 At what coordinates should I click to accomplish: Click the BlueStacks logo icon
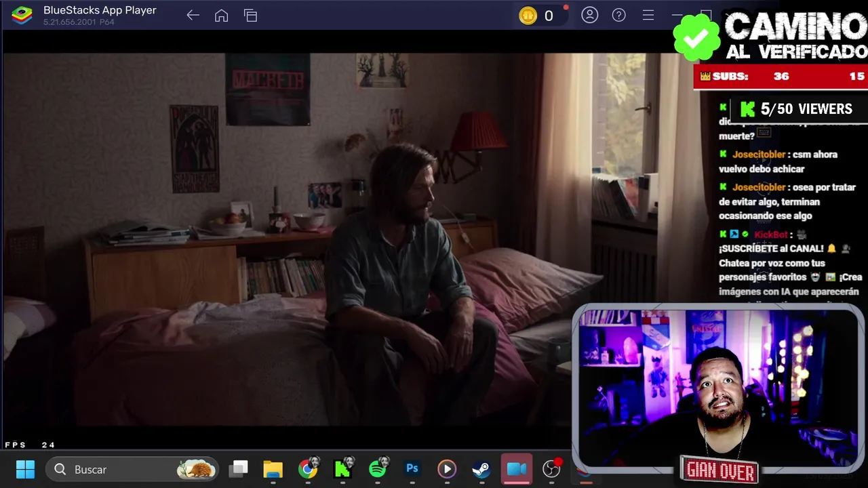pos(22,15)
